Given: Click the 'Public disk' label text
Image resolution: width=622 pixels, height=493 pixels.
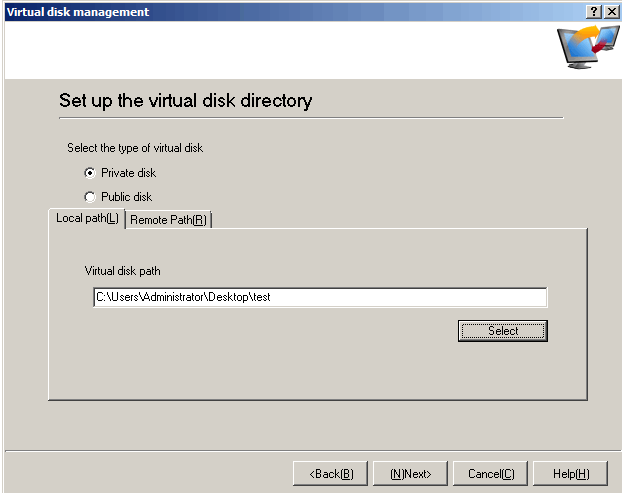Looking at the screenshot, I should coord(126,197).
